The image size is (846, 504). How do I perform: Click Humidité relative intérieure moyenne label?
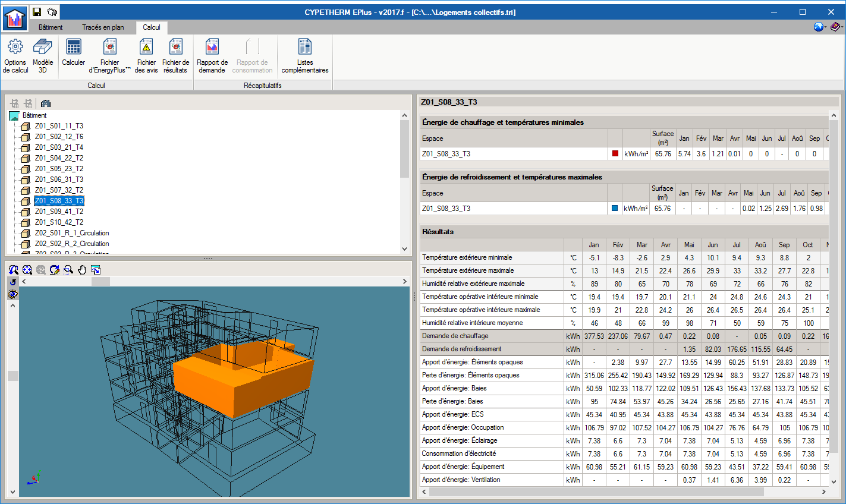click(x=473, y=323)
